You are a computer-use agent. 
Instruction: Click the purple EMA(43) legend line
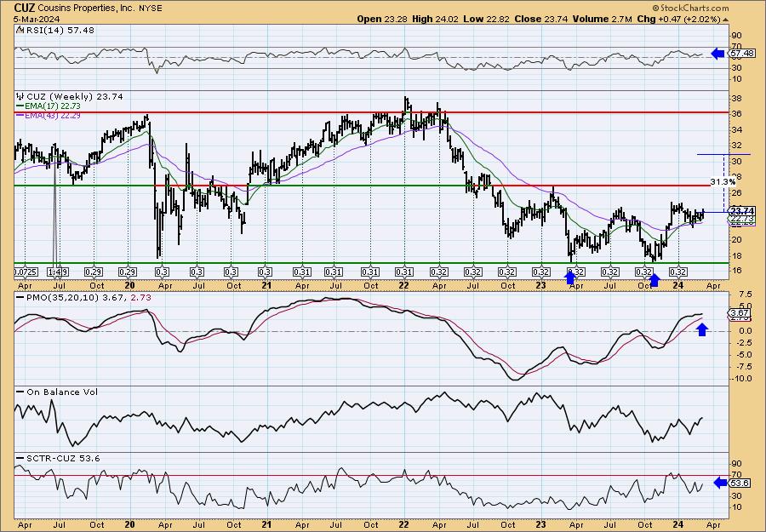click(20, 115)
